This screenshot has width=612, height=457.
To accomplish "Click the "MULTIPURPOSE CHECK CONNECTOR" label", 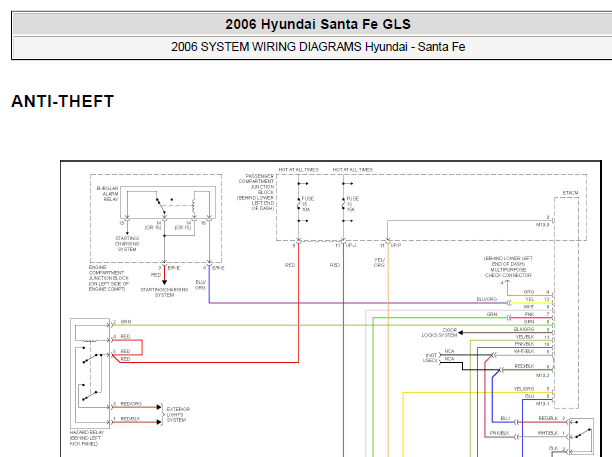I will 508,272.
